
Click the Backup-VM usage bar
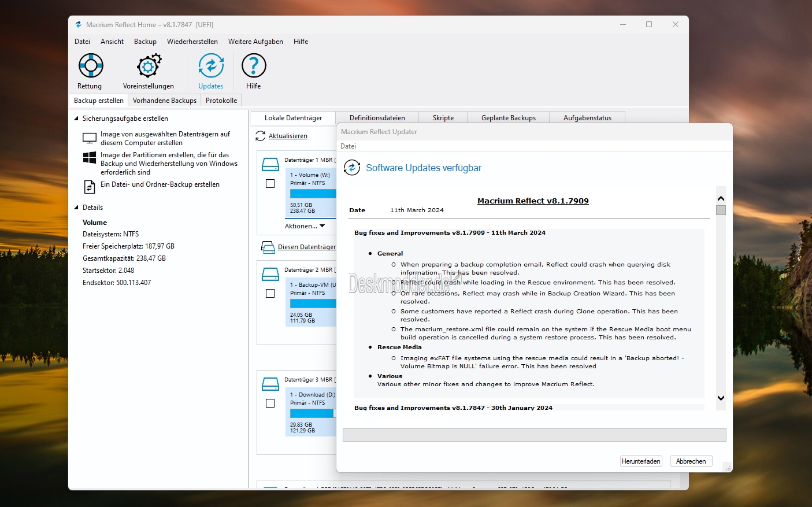(313, 304)
